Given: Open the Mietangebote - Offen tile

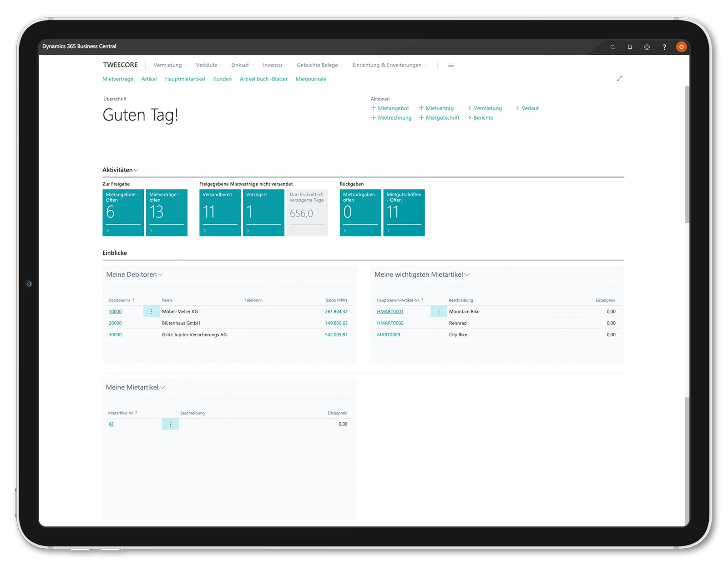Looking at the screenshot, I should 123,213.
